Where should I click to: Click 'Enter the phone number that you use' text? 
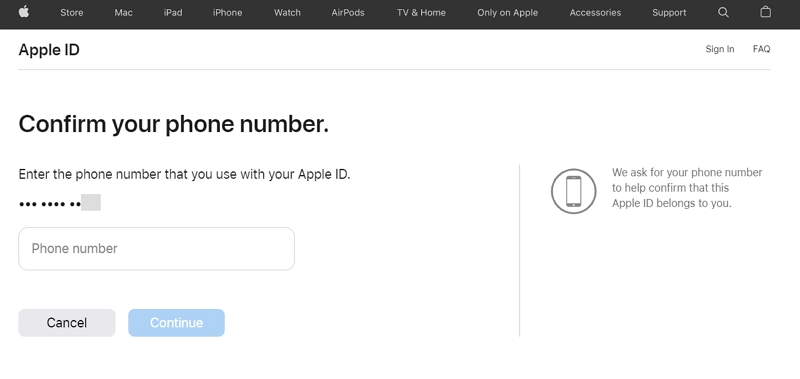click(x=184, y=174)
